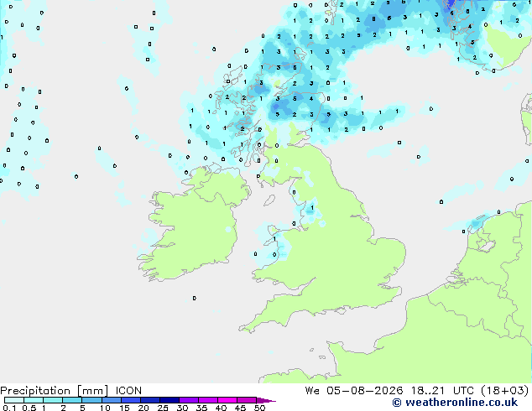
Task: Click the 5–10 mm legend color swatch
Action: 91,400
